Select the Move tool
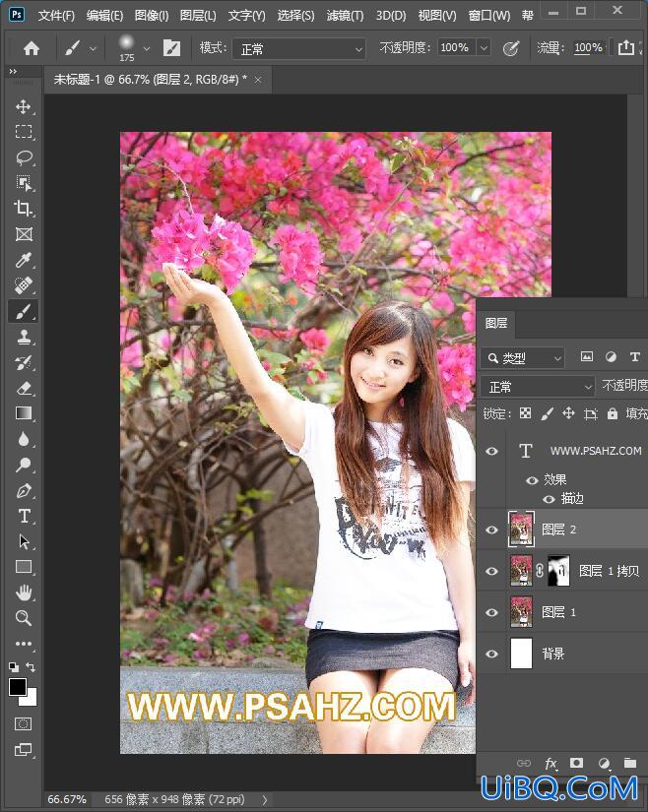The height and width of the screenshot is (812, 648). point(24,107)
